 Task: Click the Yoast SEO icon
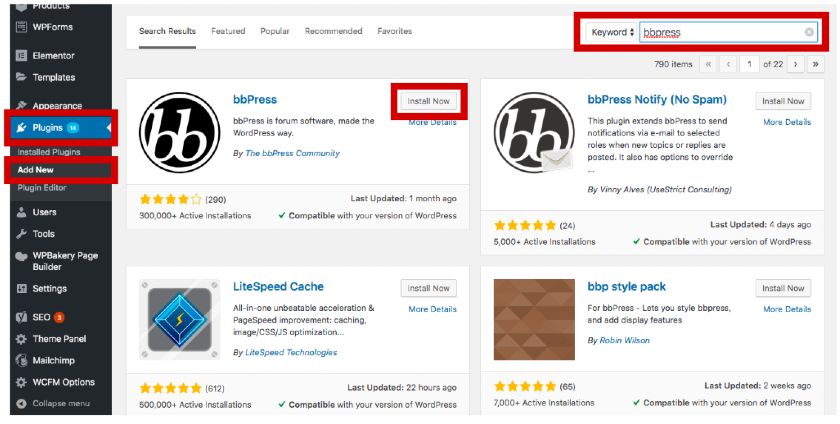21,317
